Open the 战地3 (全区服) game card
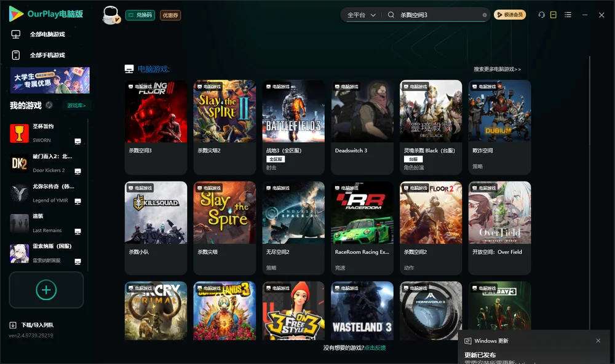This screenshot has height=364, width=615. coord(293,127)
